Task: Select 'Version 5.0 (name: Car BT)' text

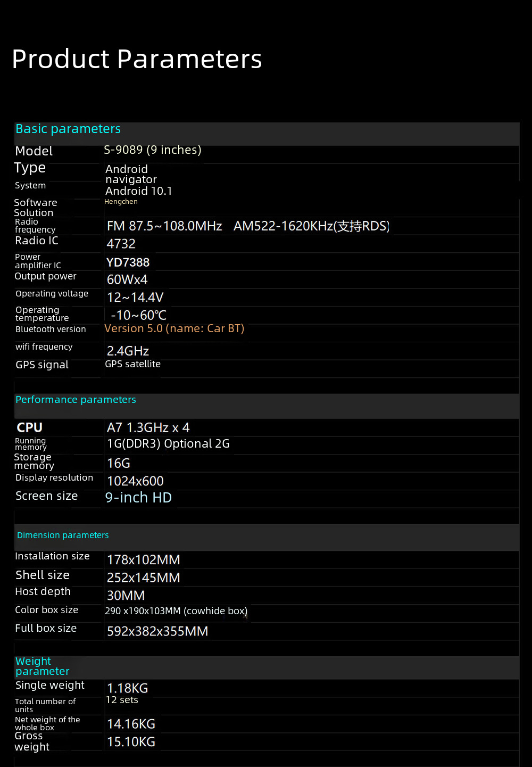Action: tap(174, 328)
